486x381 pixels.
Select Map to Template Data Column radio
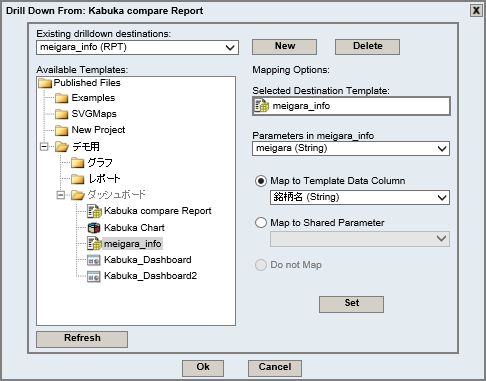click(261, 181)
